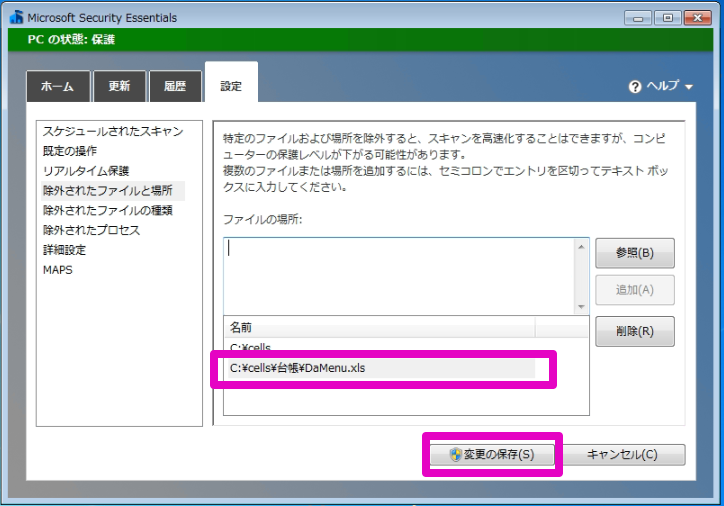
Task: Open リアルタイム保護 settings
Action: (86, 171)
